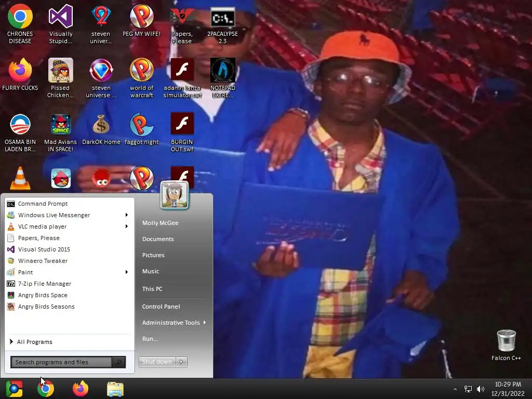This screenshot has width=532, height=399.
Task: Open Molly McGee user folder
Action: pyautogui.click(x=160, y=223)
